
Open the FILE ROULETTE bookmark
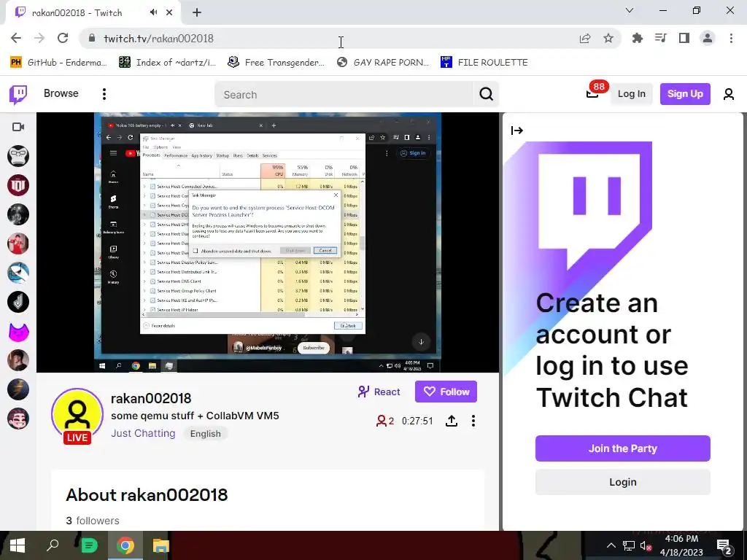click(484, 63)
